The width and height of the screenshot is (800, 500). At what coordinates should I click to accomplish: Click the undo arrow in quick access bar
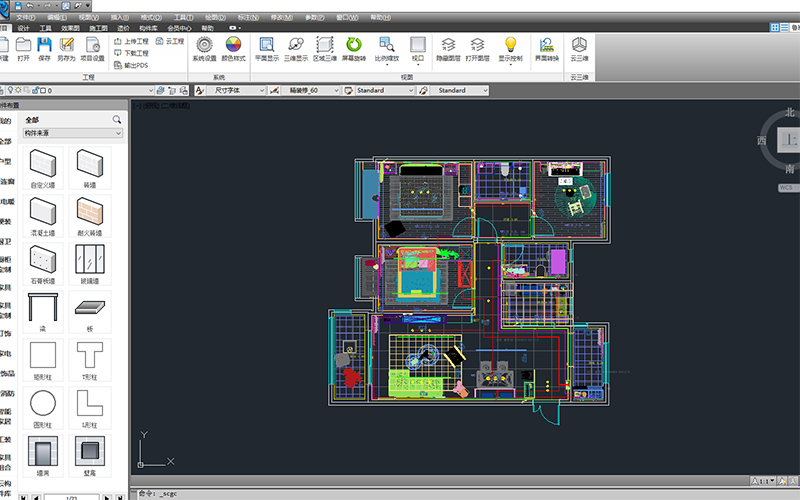30,6
